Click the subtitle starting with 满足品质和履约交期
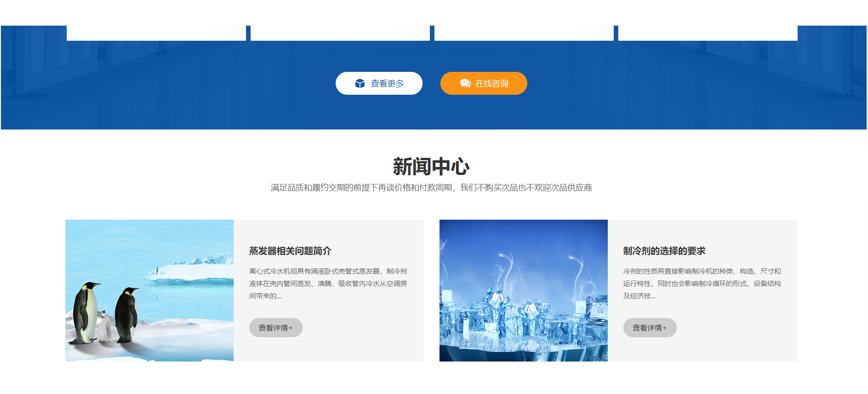868x394 pixels. click(x=431, y=188)
